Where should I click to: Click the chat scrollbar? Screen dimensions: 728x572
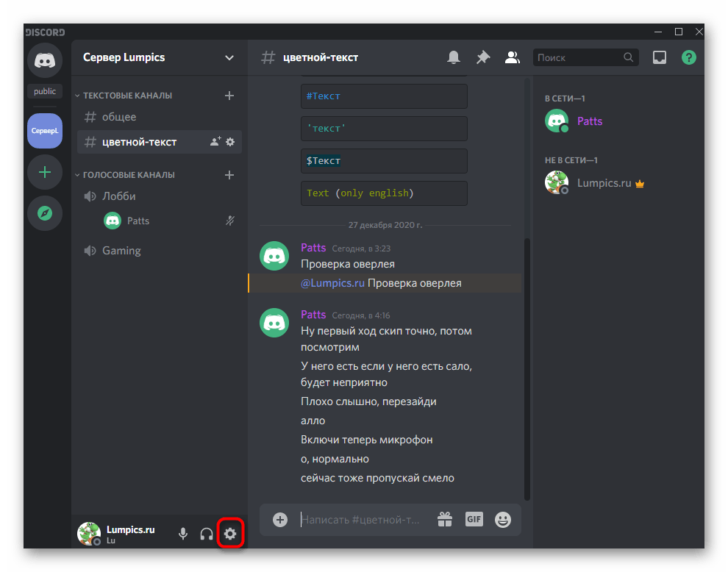(527, 369)
